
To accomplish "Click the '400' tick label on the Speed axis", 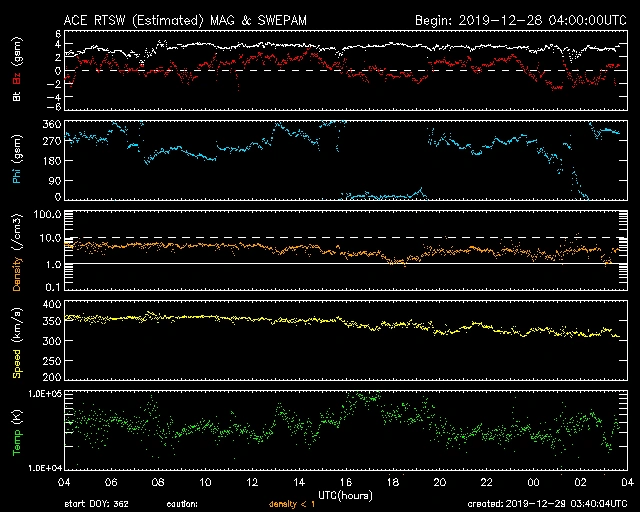I will click(52, 305).
